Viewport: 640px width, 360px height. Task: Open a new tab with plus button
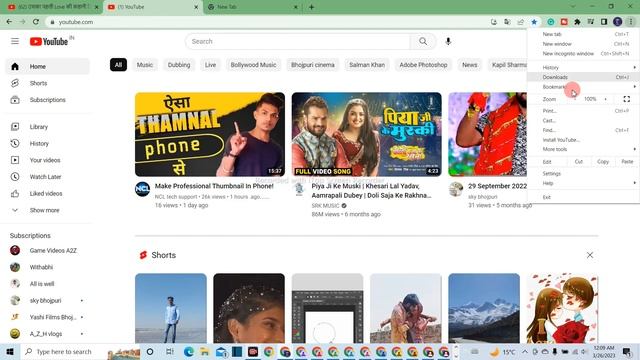click(x=311, y=7)
